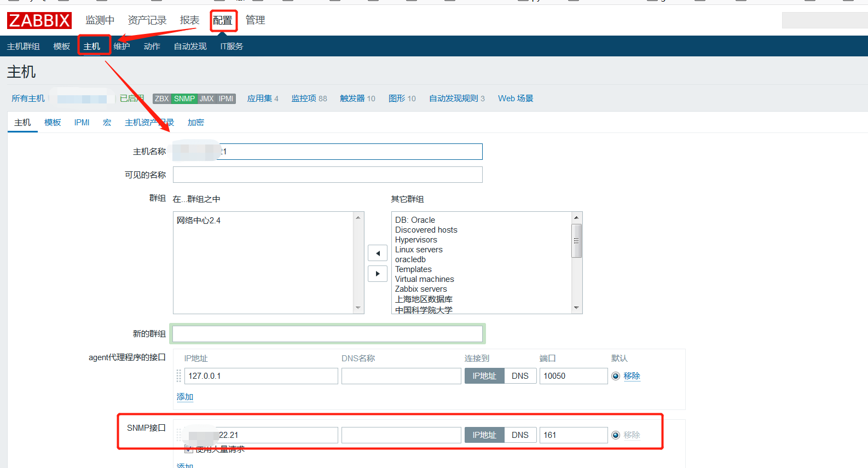The image size is (868, 468).
Task: Select 上海地区数据库 in other groups
Action: (424, 299)
